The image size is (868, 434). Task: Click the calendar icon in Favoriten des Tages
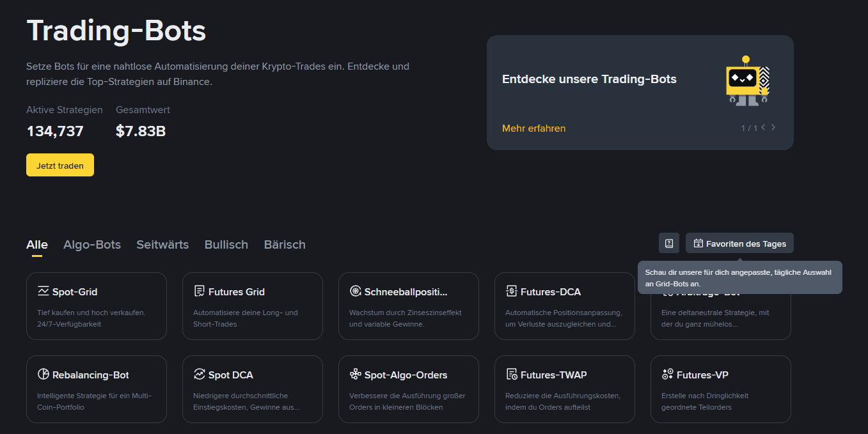[698, 244]
